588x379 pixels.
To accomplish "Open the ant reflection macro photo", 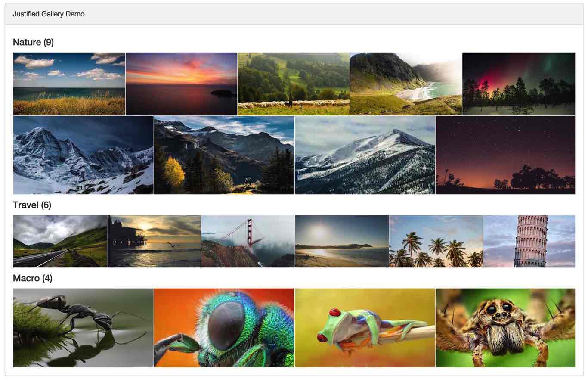I will point(83,328).
